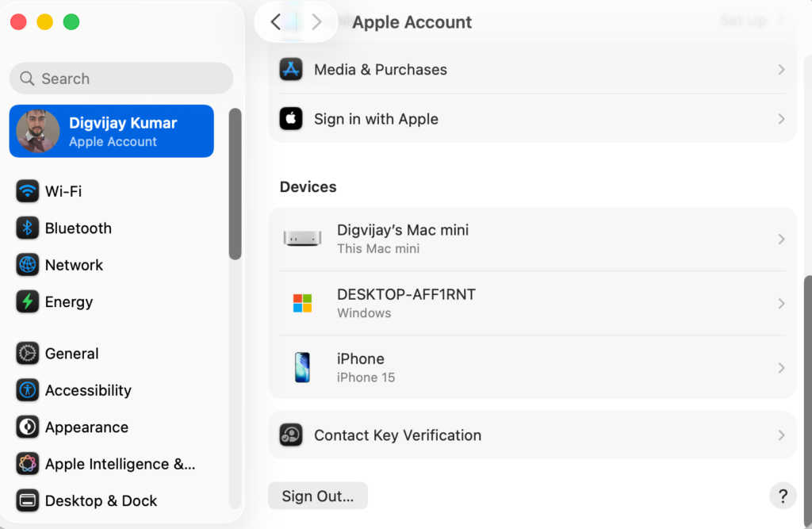Click the sidebar vertical scrollbar
The width and height of the screenshot is (812, 529).
[x=235, y=184]
